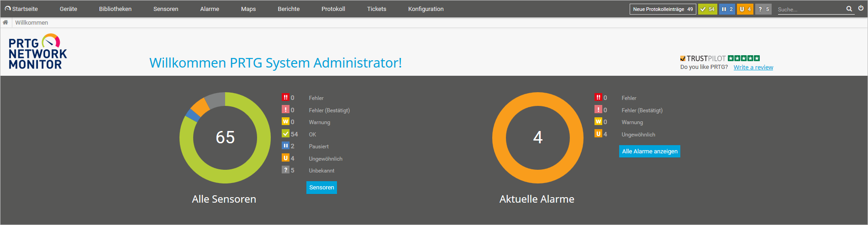Click orange Ungewöhnlich icon in alarm list

598,134
